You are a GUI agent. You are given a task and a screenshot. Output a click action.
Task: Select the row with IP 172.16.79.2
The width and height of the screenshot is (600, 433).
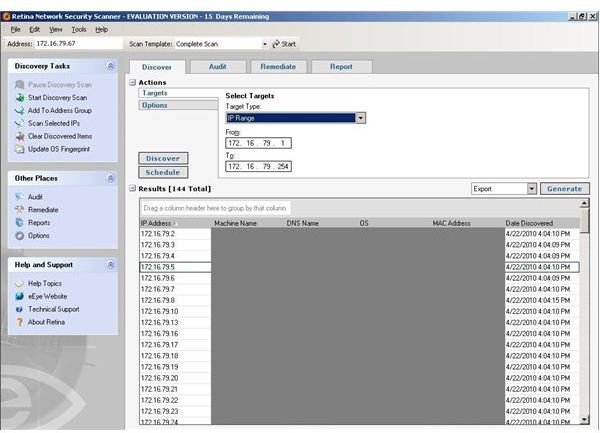(x=360, y=234)
